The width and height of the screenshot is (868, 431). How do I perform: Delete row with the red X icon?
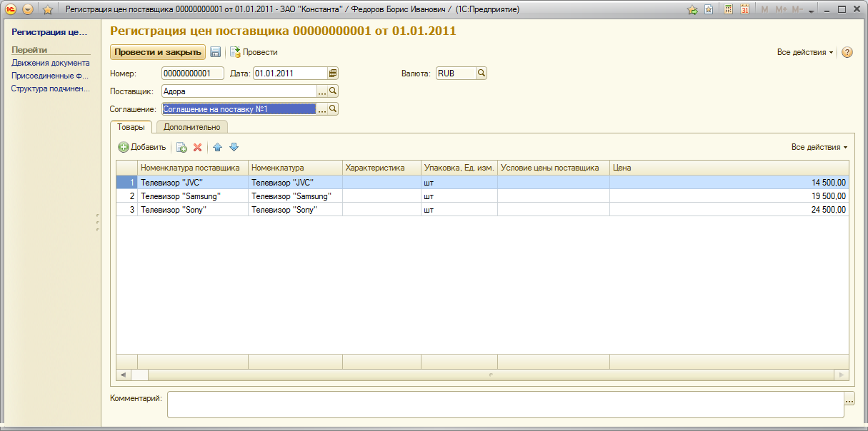pyautogui.click(x=198, y=147)
